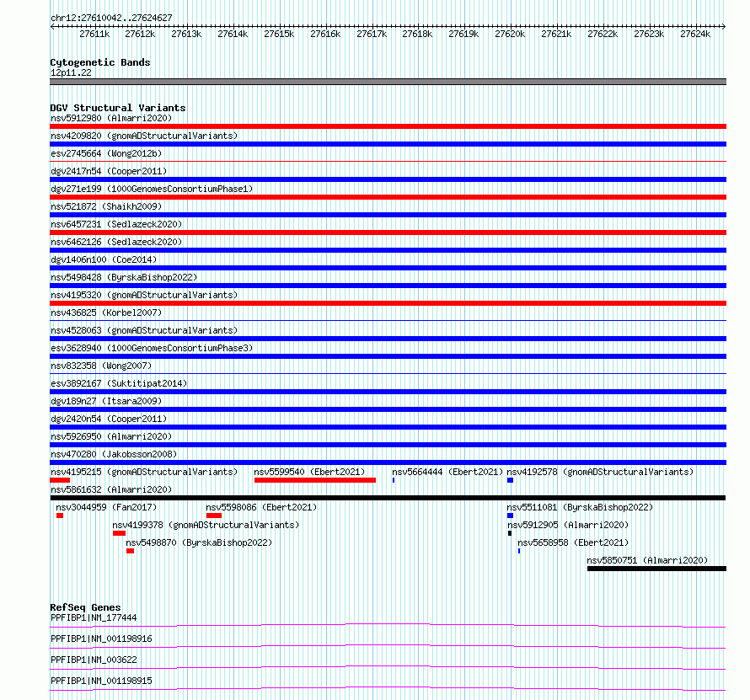750x700 pixels.
Task: Select variant label nsv5850751 (Almarri2020)
Action: (647, 560)
